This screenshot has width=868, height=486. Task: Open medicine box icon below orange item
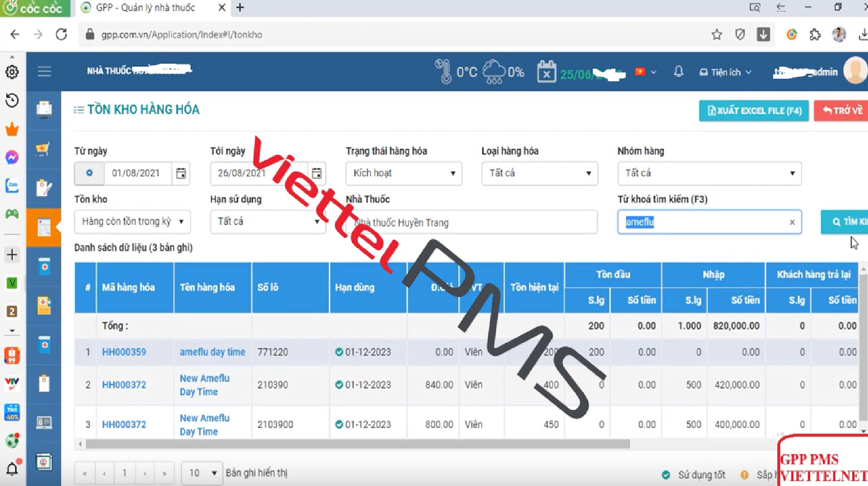pyautogui.click(x=44, y=267)
